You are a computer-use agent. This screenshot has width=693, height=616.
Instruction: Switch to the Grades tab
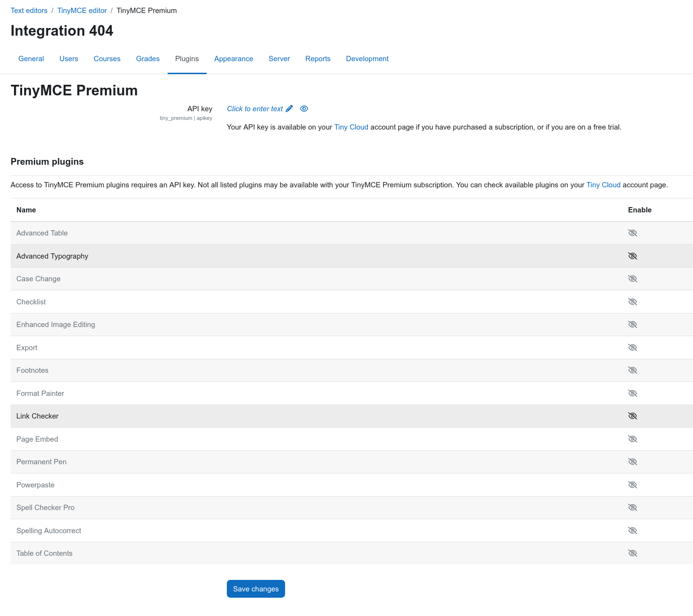coord(148,59)
